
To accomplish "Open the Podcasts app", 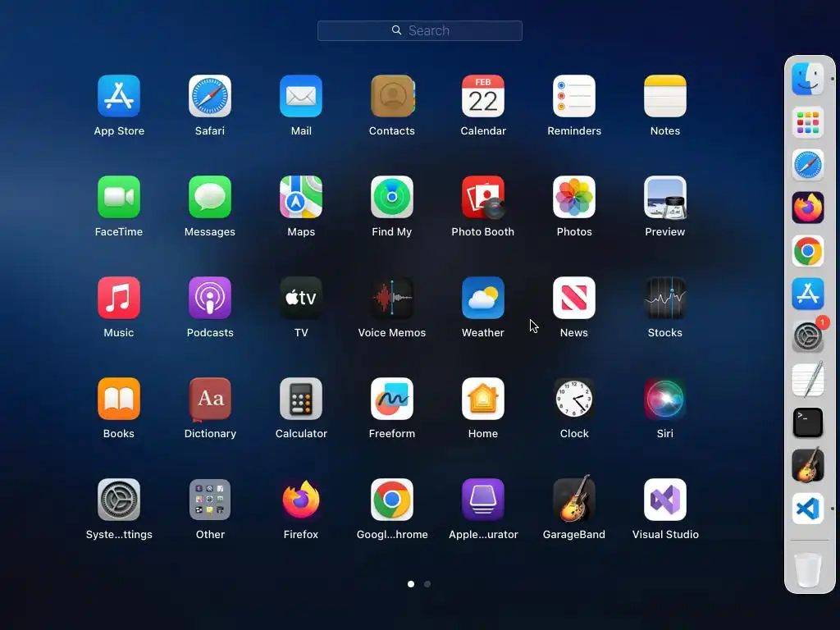I will pyautogui.click(x=210, y=298).
